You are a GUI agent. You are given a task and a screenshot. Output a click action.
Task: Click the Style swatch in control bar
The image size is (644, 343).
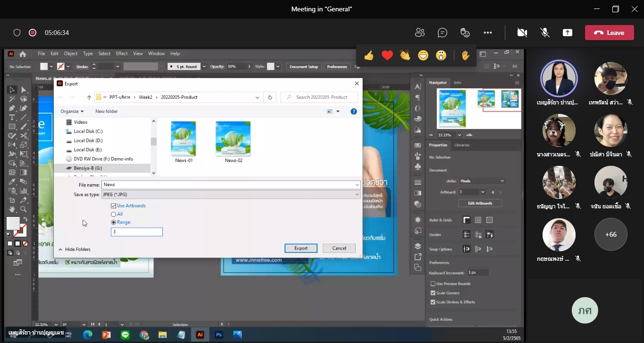(270, 67)
